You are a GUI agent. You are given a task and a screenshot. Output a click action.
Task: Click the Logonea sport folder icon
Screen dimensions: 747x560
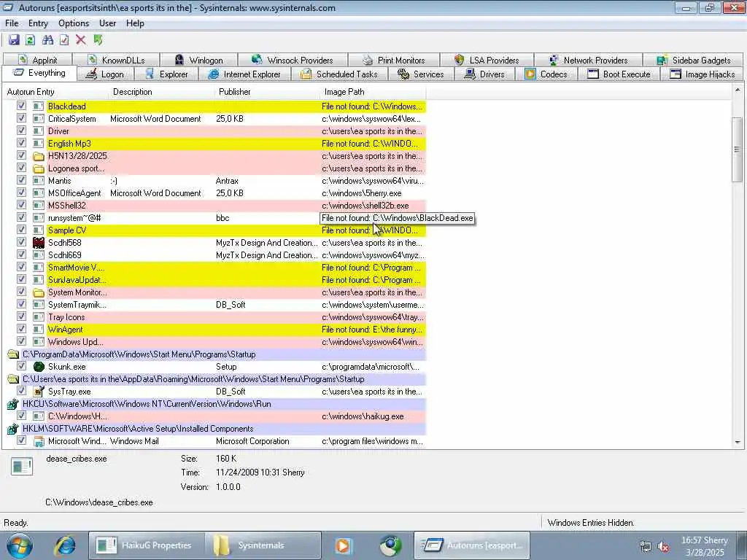pos(39,168)
